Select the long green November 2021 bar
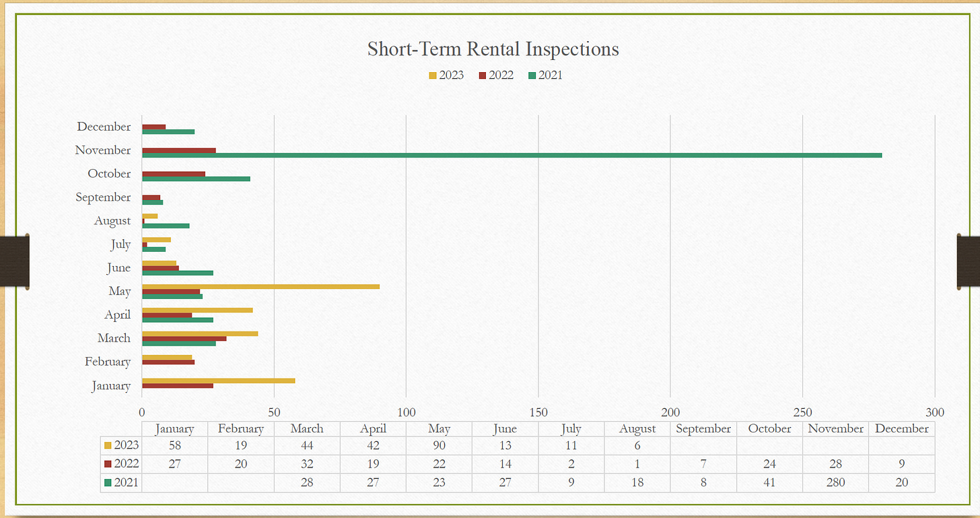 tap(512, 156)
